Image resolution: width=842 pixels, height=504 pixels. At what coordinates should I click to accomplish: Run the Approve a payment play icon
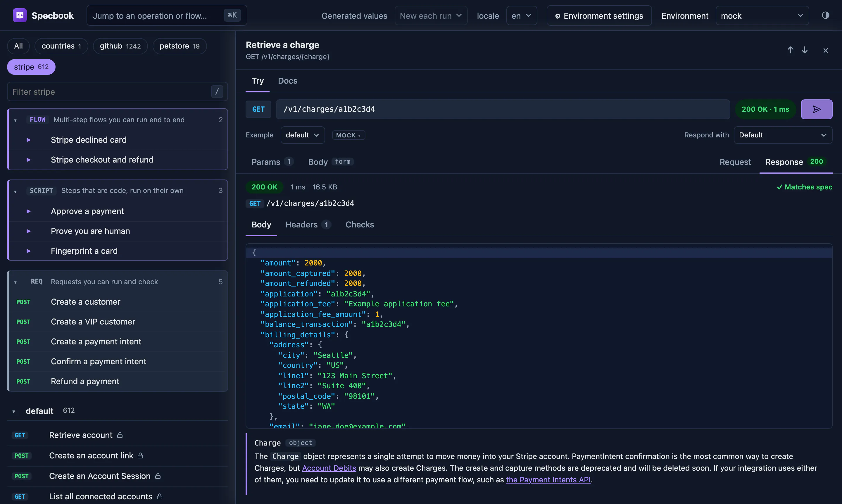point(29,211)
